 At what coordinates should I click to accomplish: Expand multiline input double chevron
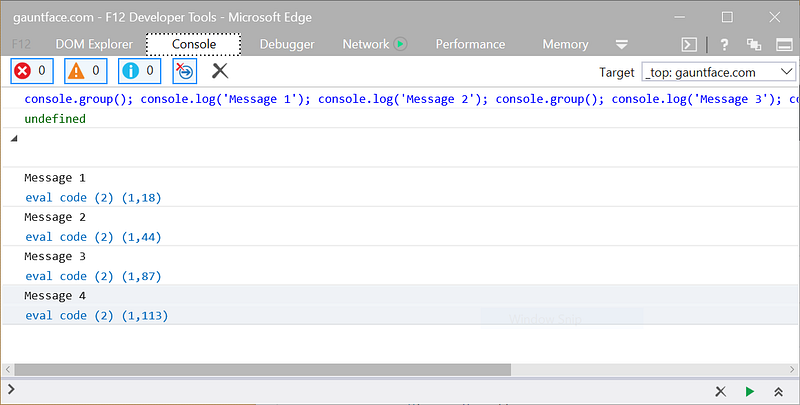pyautogui.click(x=778, y=392)
